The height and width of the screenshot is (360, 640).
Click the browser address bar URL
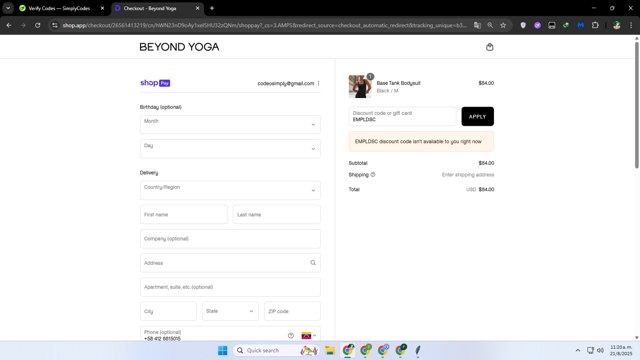264,25
